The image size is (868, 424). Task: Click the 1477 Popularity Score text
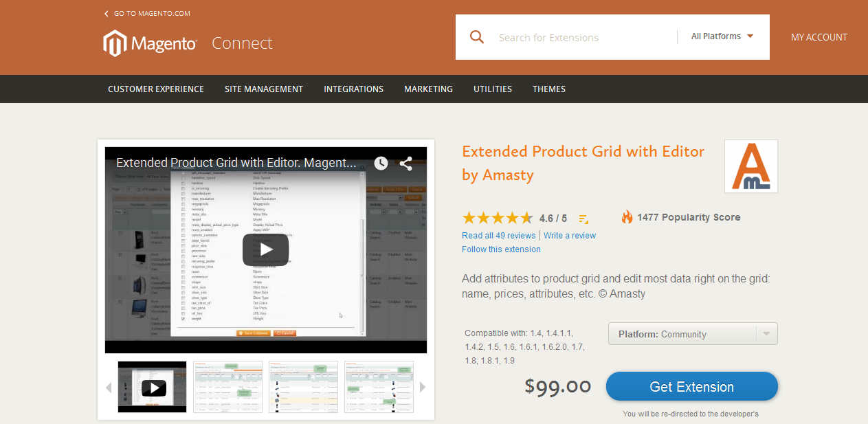click(x=689, y=217)
